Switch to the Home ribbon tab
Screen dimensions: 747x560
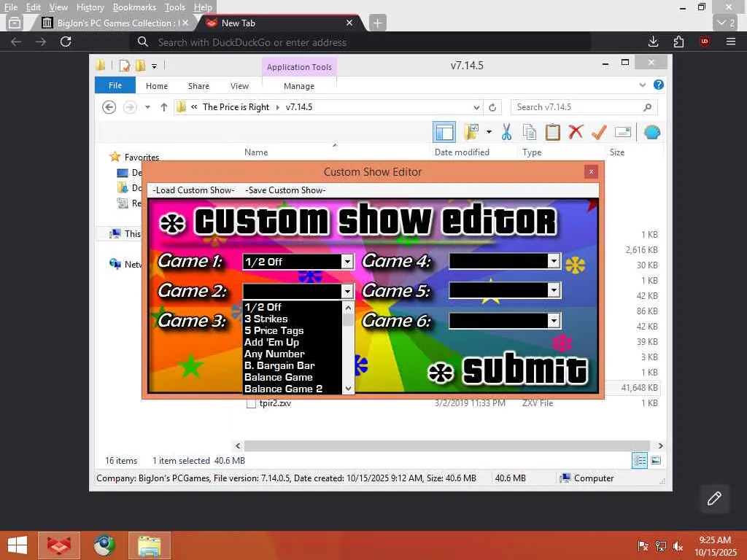tap(157, 86)
